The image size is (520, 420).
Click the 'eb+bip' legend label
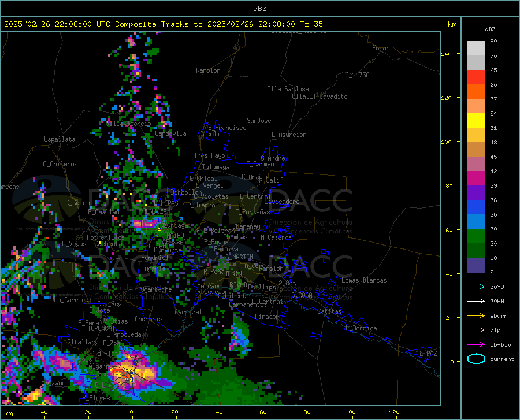coord(500,345)
